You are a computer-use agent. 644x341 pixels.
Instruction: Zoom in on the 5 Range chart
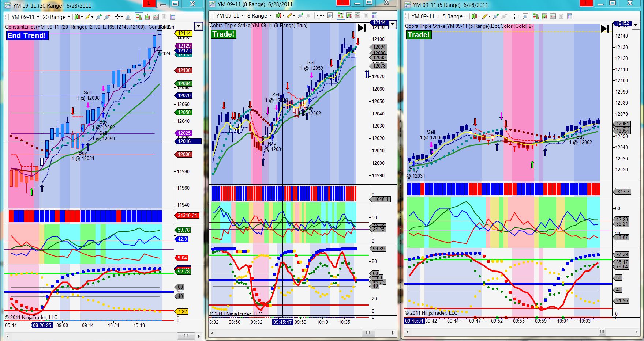pos(496,16)
